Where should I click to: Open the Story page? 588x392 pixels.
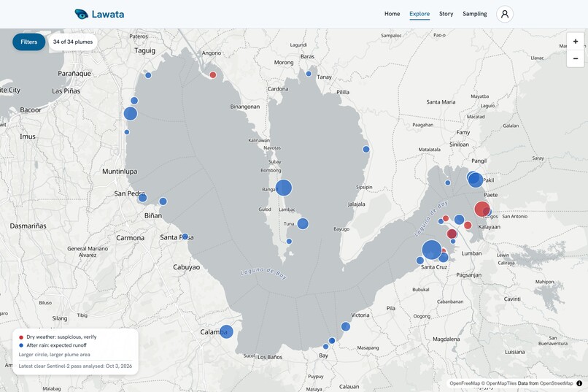(446, 14)
